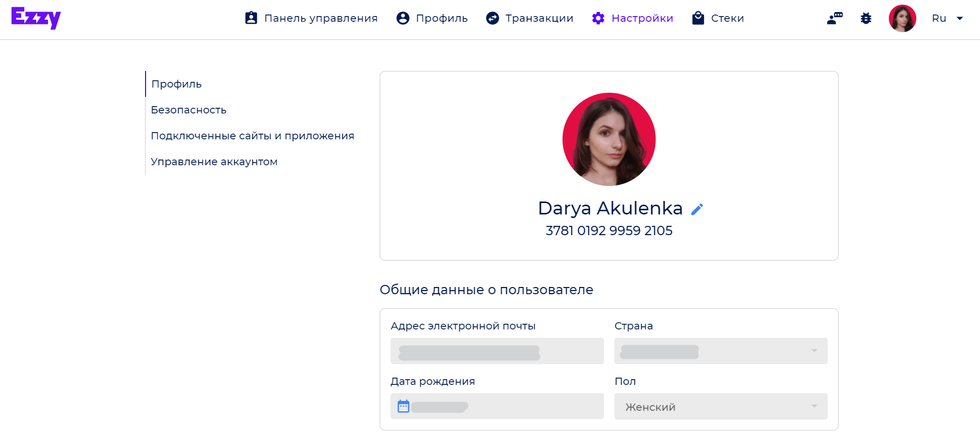980x446 pixels.
Task: Click the Профиль person icon in navbar
Action: pos(403,18)
